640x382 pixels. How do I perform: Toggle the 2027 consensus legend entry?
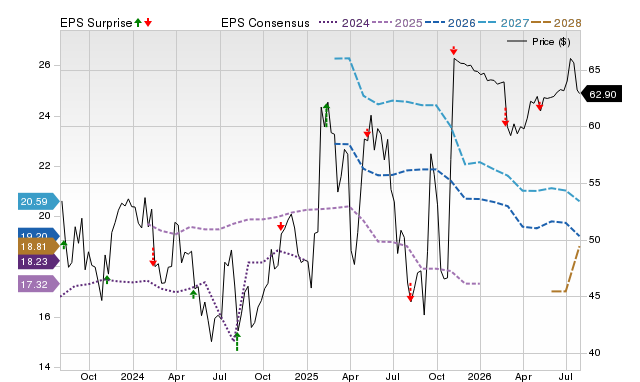[x=503, y=23]
